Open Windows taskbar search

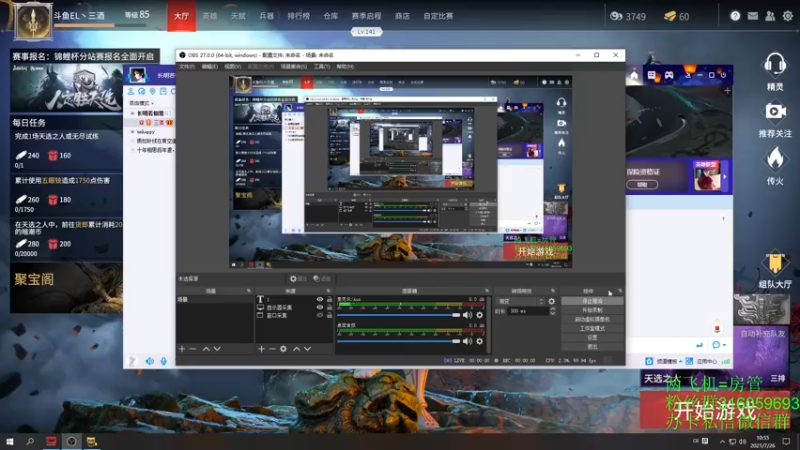[30, 441]
